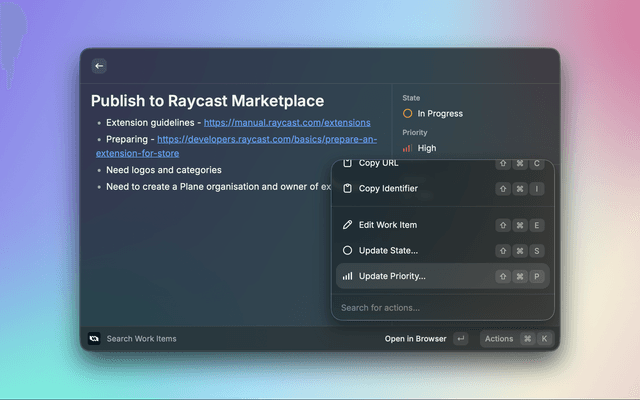Open the manual.raycast.com/extensions link
Viewport: 640px width, 400px height.
pos(286,122)
